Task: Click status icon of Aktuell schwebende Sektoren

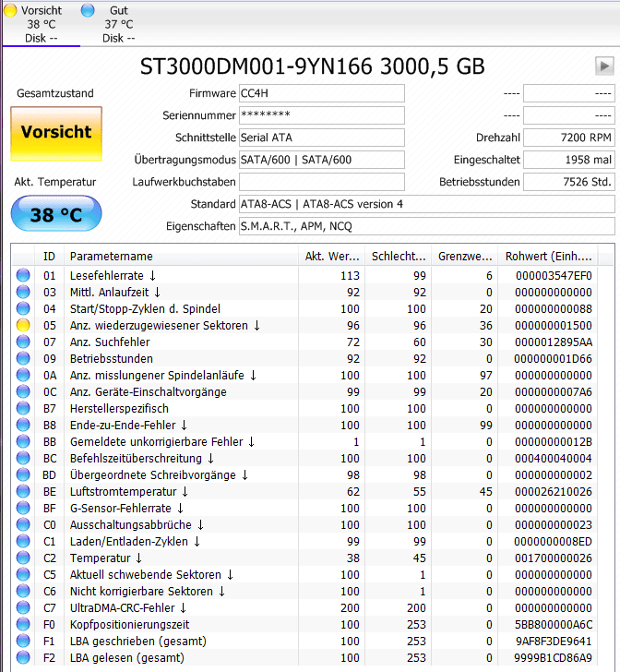Action: tap(23, 574)
